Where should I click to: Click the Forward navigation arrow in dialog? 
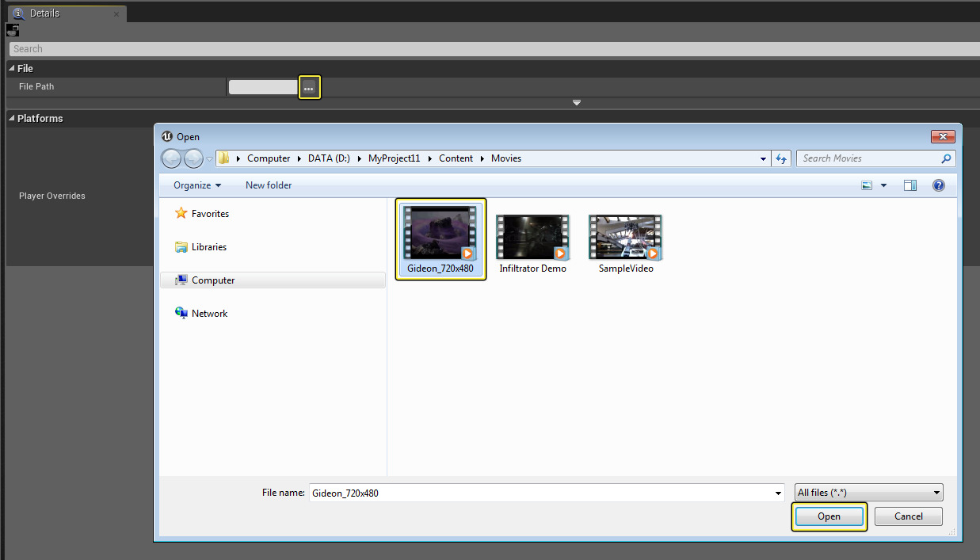click(193, 158)
